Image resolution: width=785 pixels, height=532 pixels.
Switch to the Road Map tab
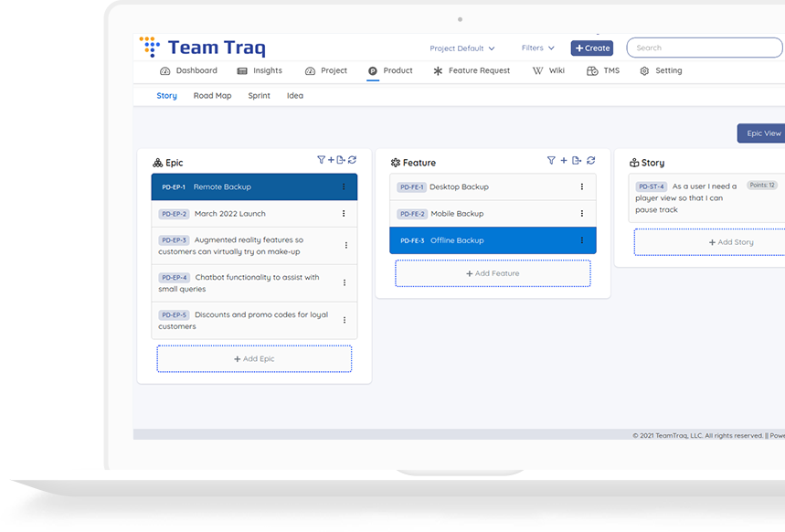pyautogui.click(x=212, y=96)
